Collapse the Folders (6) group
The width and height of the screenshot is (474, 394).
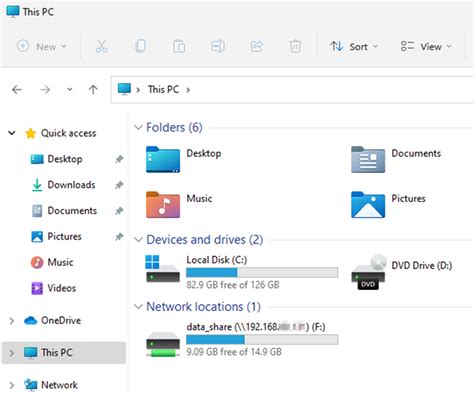[138, 127]
